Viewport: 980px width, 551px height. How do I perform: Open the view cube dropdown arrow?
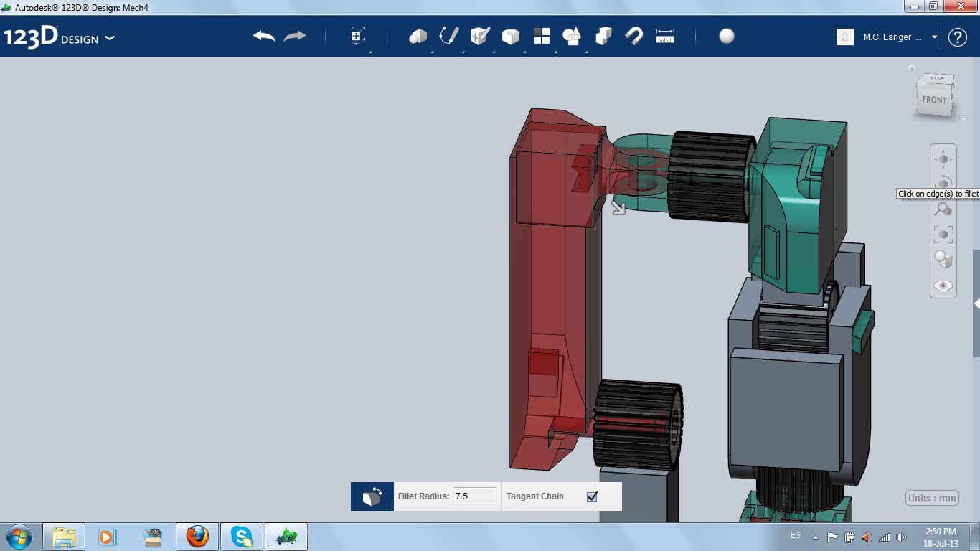pyautogui.click(x=963, y=117)
